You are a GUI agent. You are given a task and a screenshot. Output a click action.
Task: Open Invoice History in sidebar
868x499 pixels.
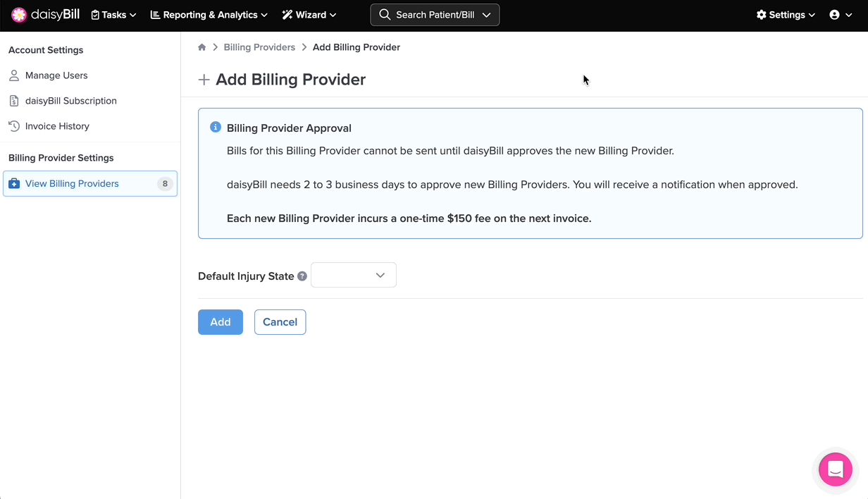tap(57, 126)
